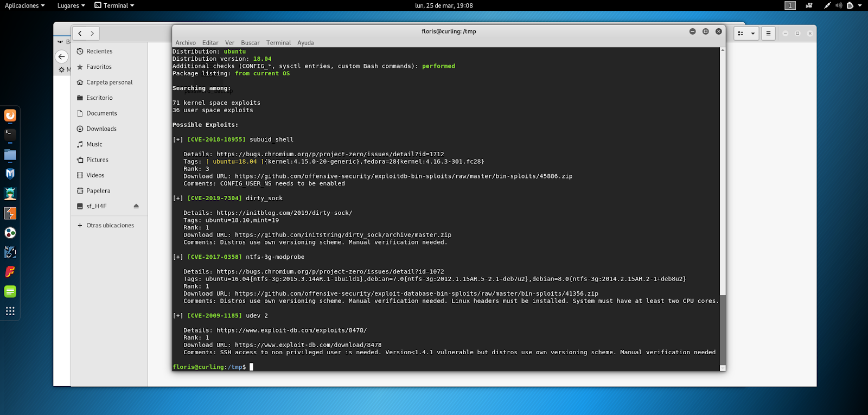
Task: Open the Archivo menu
Action: tap(186, 43)
